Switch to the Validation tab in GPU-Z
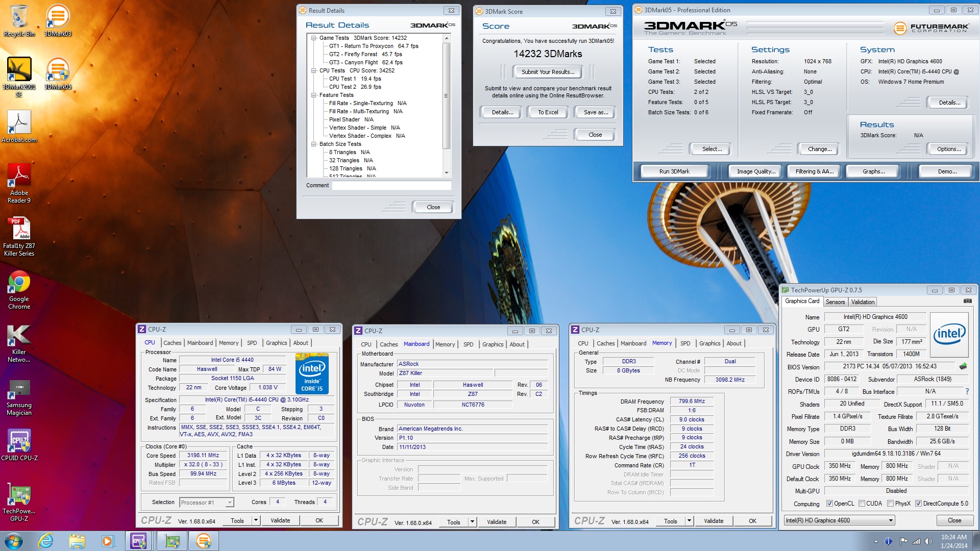This screenshot has height=551, width=980. [863, 302]
